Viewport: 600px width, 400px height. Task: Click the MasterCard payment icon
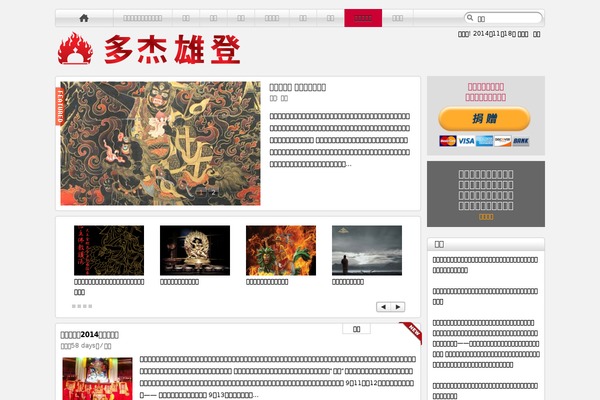[448, 141]
